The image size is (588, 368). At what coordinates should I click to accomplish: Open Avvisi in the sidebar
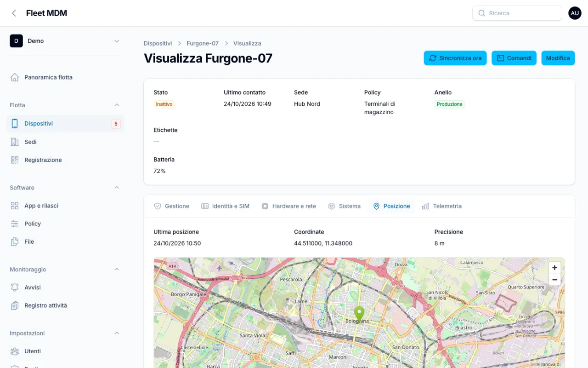coord(65,287)
